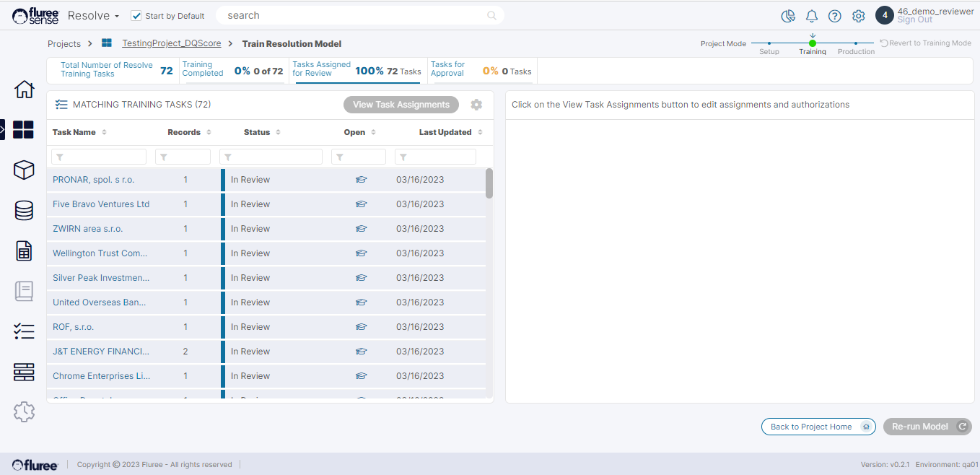Switch to the Training Completed tab
The image size is (980, 475).
[232, 69]
